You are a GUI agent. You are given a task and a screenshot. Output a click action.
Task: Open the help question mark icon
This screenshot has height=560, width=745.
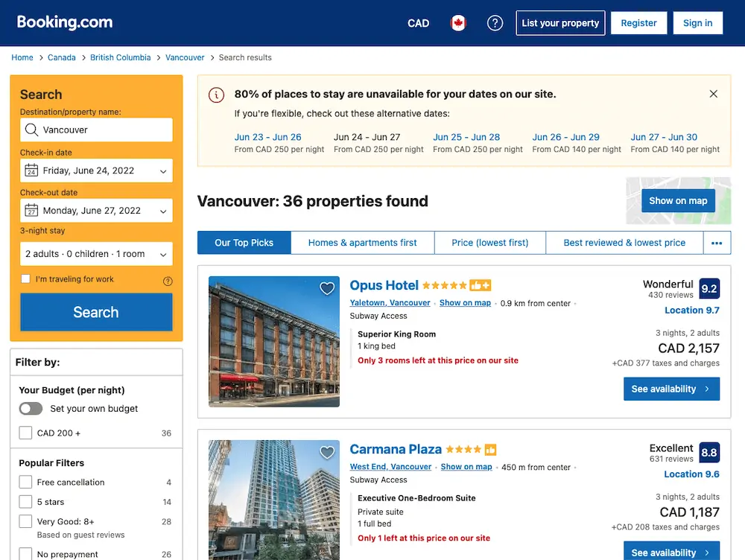point(495,23)
